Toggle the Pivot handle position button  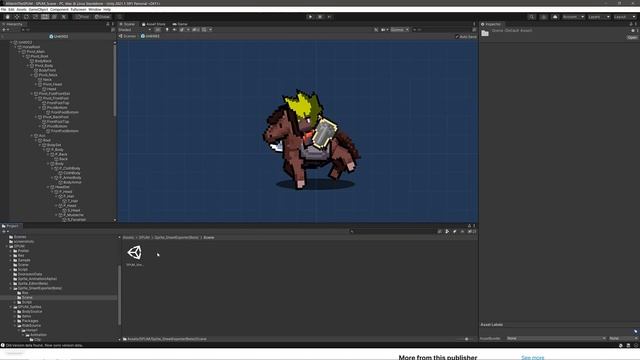82,17
